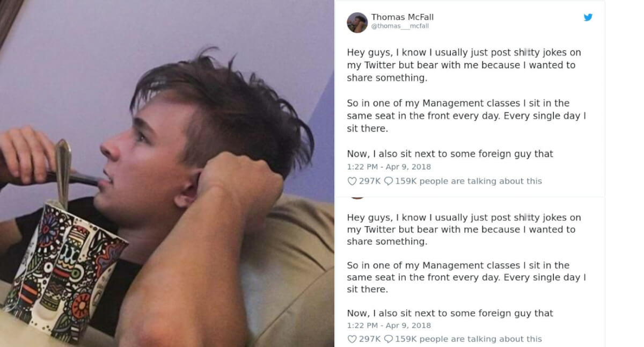Open the Thomas McFall name link

[x=402, y=17]
